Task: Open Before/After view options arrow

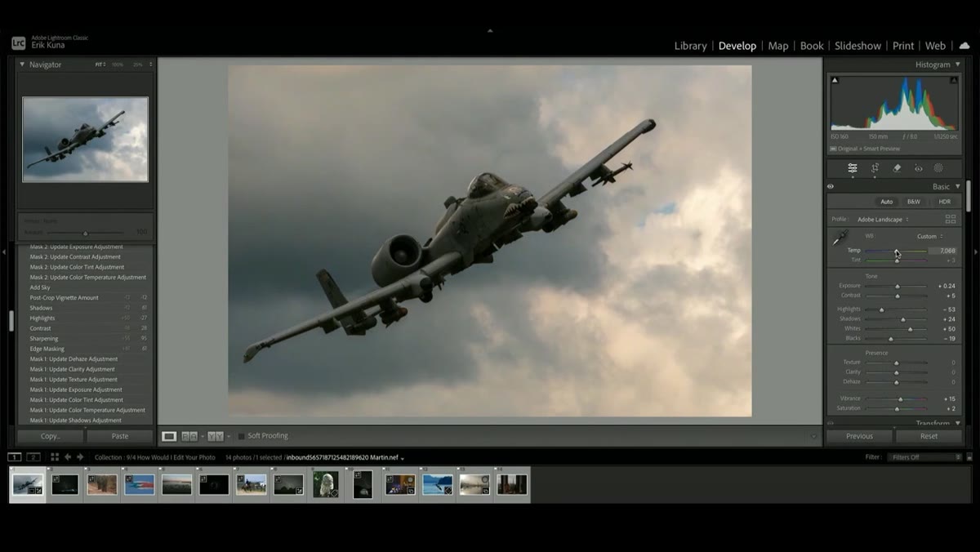Action: (229, 436)
